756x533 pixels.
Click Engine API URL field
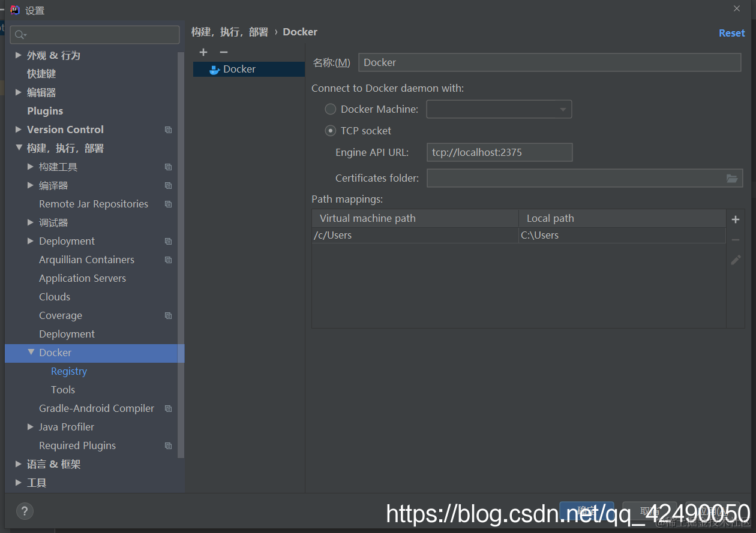point(500,152)
